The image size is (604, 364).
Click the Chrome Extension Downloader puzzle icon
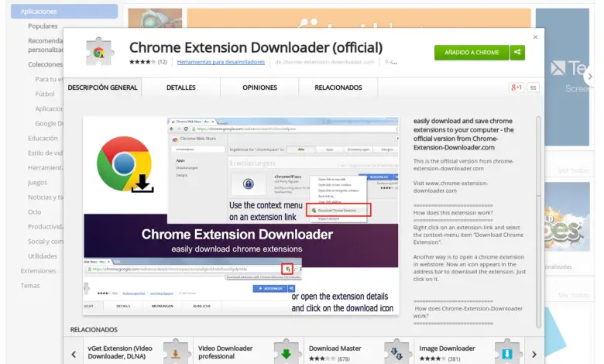pos(99,52)
